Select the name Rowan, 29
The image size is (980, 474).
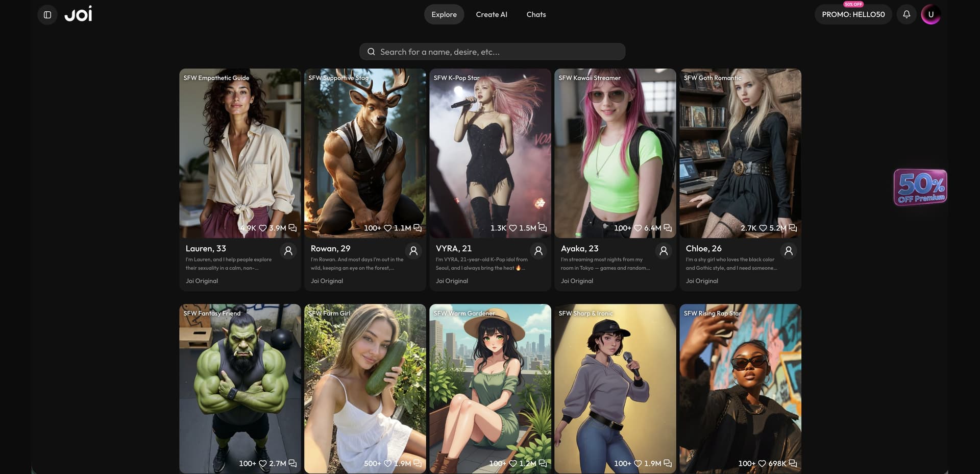click(x=330, y=249)
